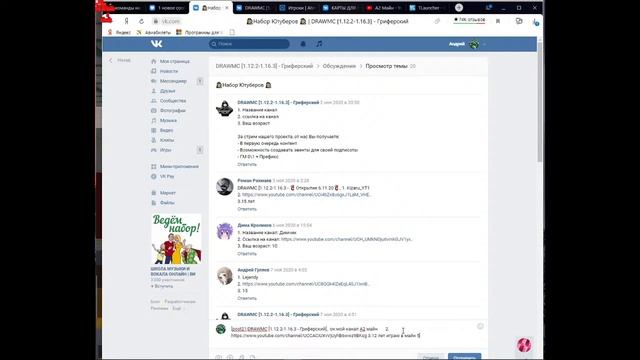The image size is (640, 360).
Task: Click the Маркет sidebar icon
Action: [x=153, y=193]
